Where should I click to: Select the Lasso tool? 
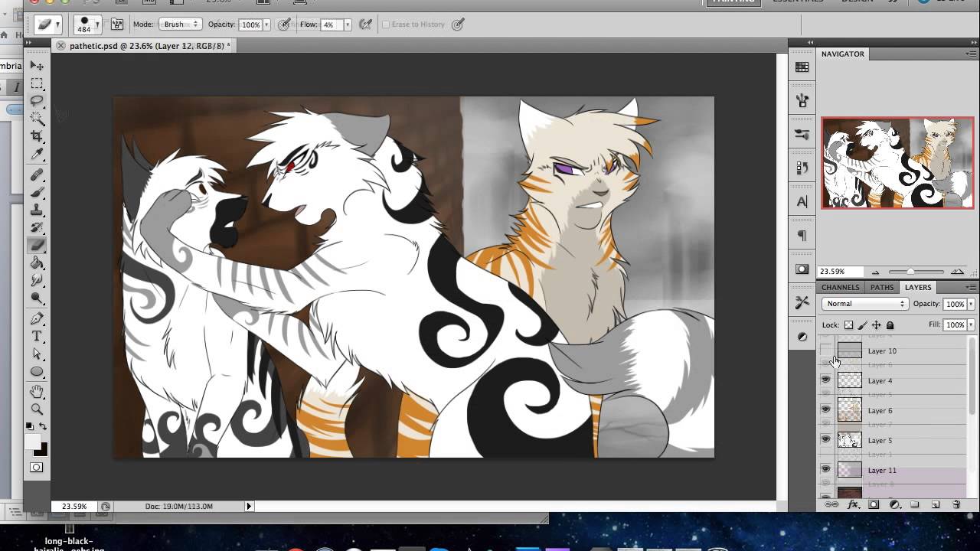(x=37, y=101)
